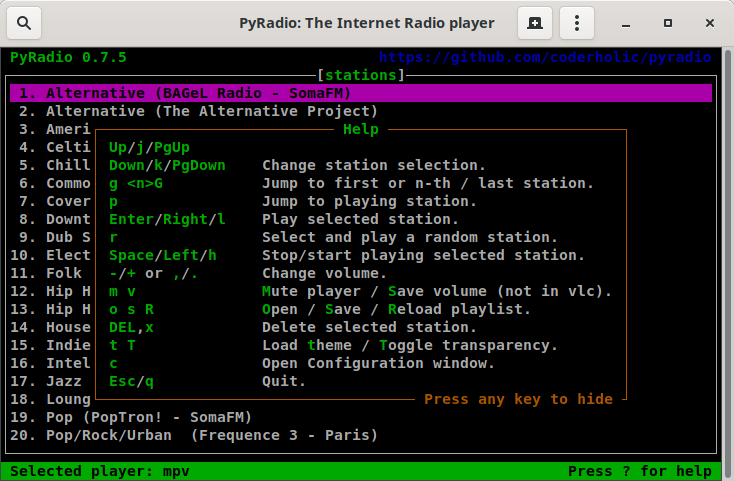Maximize the PyRadio terminal window

pyautogui.click(x=668, y=23)
